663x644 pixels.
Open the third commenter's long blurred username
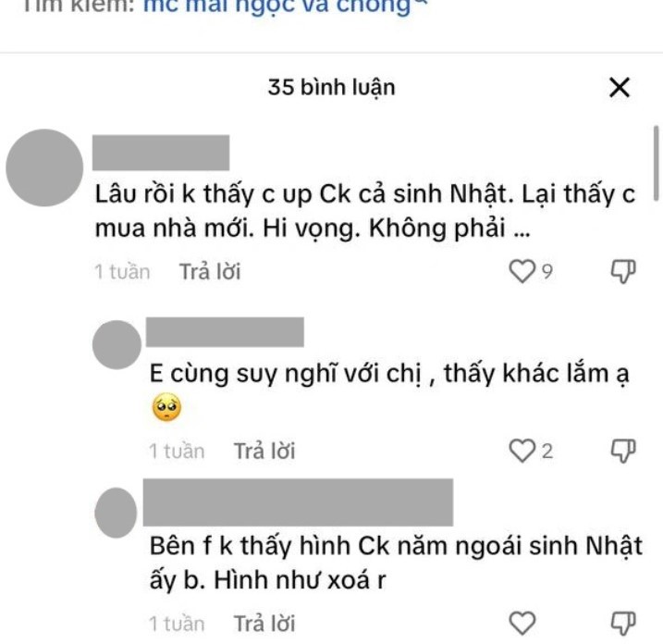click(298, 502)
